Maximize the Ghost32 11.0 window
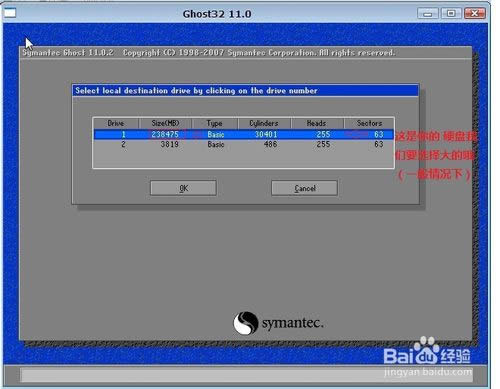Viewport: 500px width, 389px height. 451,14
